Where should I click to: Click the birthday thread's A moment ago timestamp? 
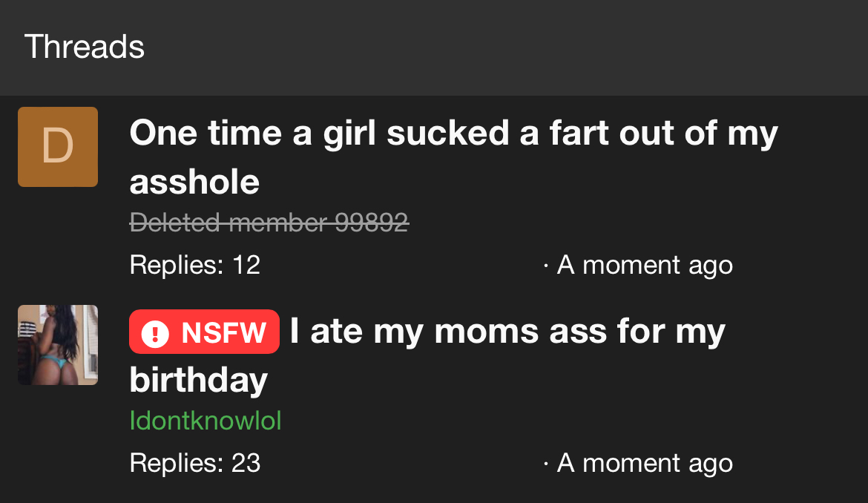(x=644, y=463)
